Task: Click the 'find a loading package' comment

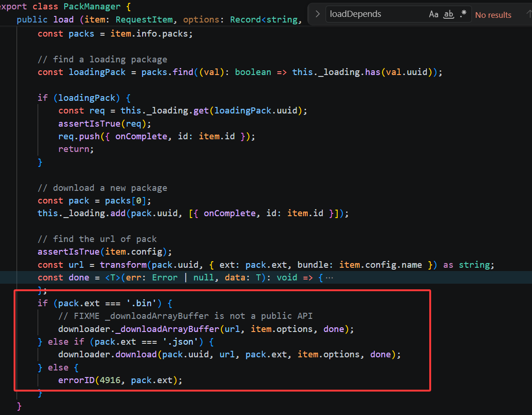Action: click(102, 60)
